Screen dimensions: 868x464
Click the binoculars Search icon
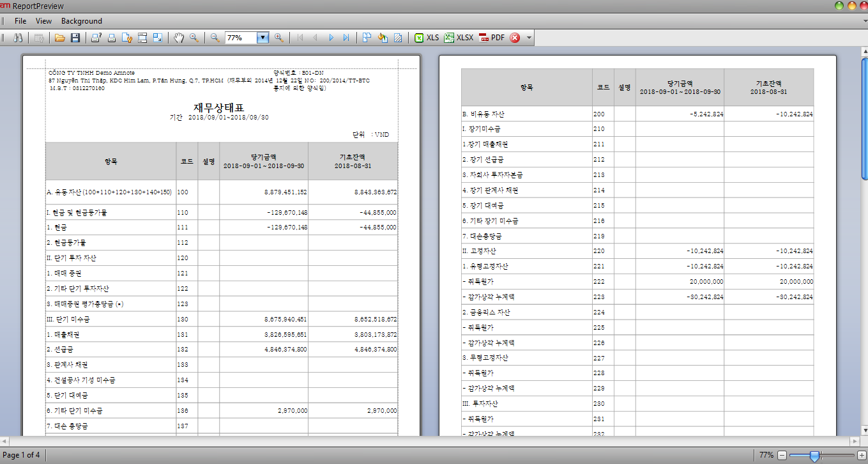click(18, 38)
